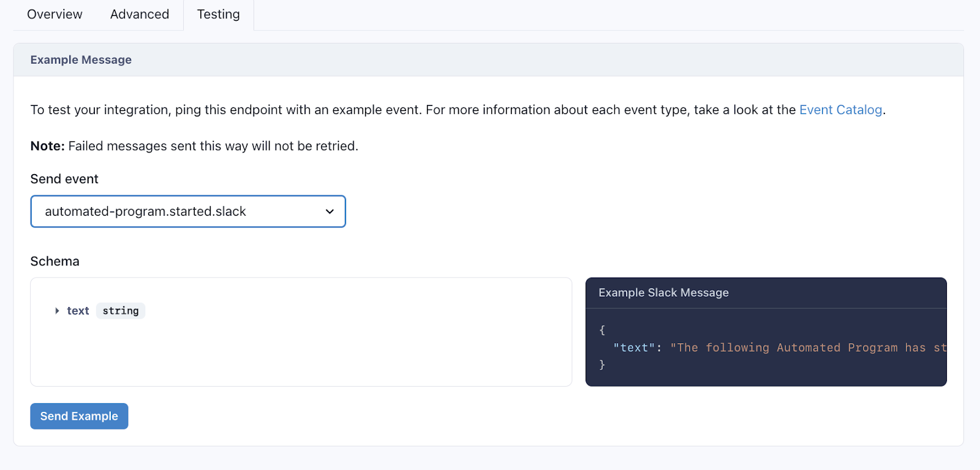Click the string type badge
The image size is (980, 470).
coord(121,311)
